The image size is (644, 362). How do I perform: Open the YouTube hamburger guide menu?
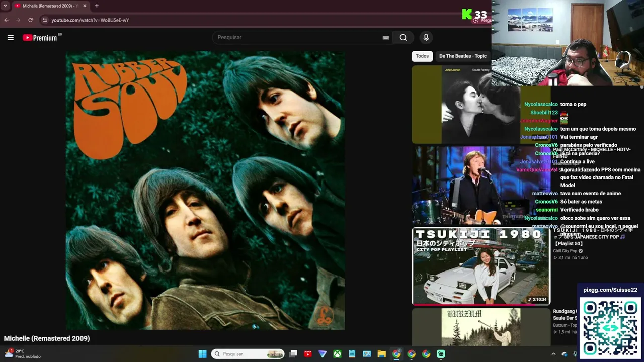(x=10, y=37)
